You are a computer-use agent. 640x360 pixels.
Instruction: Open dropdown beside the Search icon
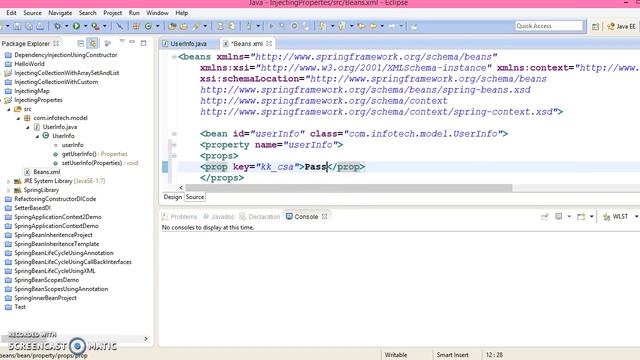[x=205, y=26]
